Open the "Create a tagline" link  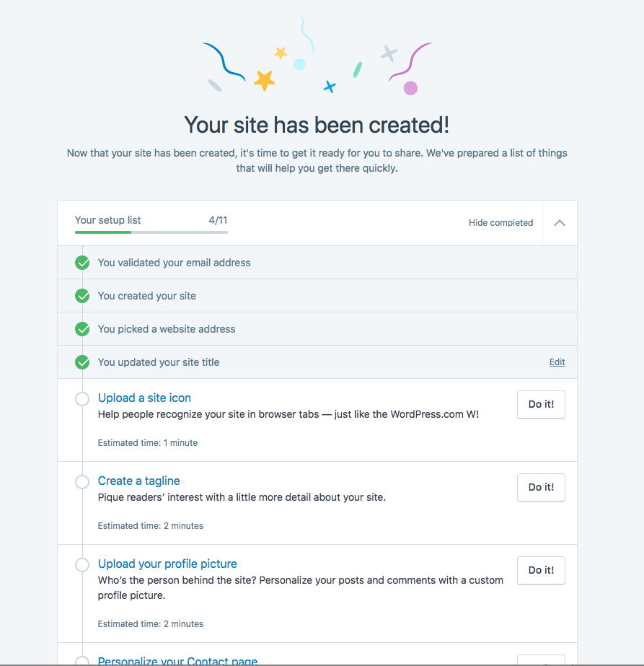pos(138,481)
